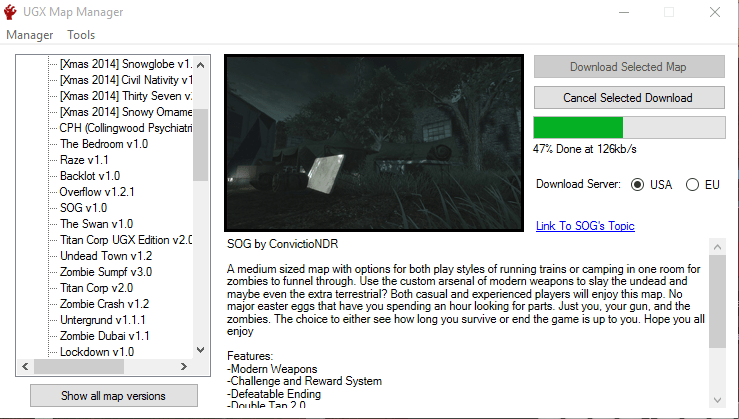Click map list scroll left arrow
The height and width of the screenshot is (419, 739).
tap(25, 366)
